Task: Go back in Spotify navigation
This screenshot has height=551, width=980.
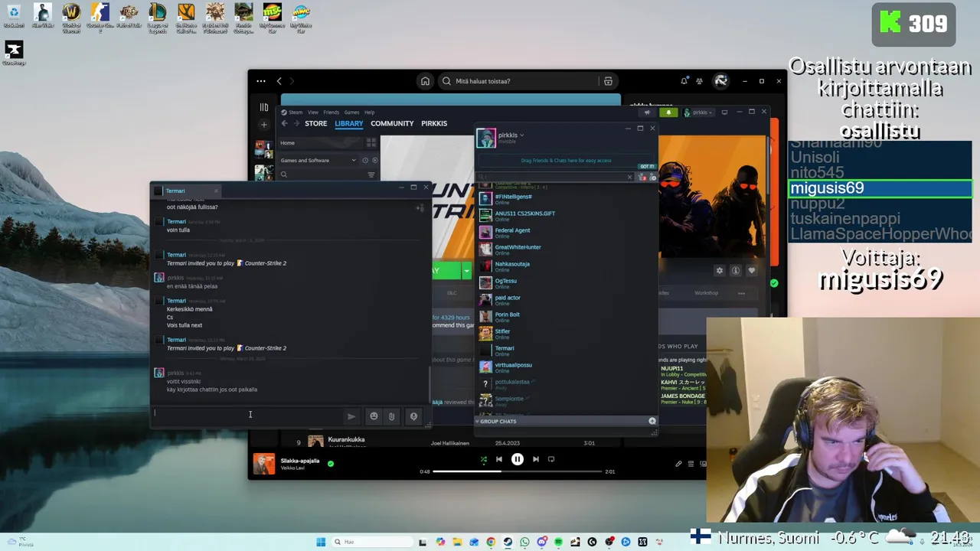Action: click(279, 81)
